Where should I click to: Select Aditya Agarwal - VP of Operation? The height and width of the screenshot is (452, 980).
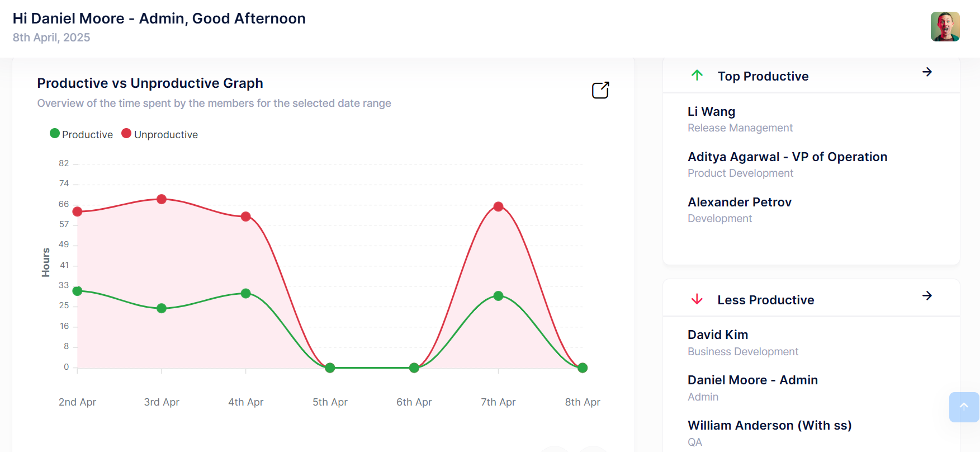click(787, 157)
